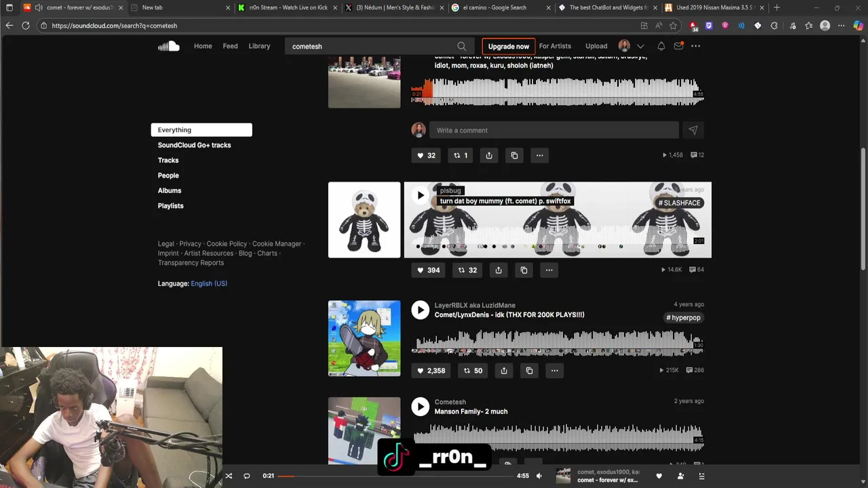
Task: Copy link of turn dat boy mummy track
Action: point(524,270)
